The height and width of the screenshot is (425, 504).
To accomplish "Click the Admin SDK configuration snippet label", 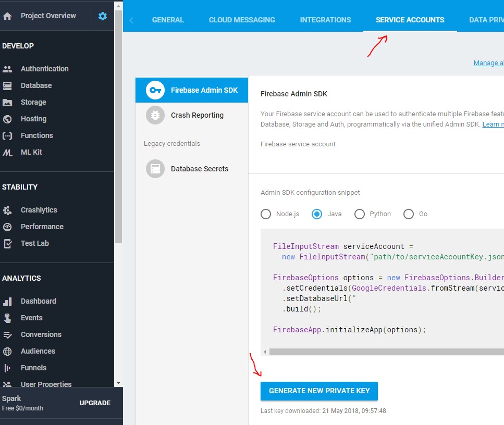I will pyautogui.click(x=310, y=192).
